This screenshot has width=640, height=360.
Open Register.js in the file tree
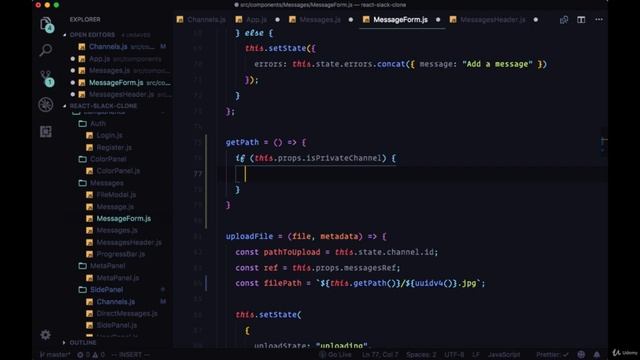(114, 147)
